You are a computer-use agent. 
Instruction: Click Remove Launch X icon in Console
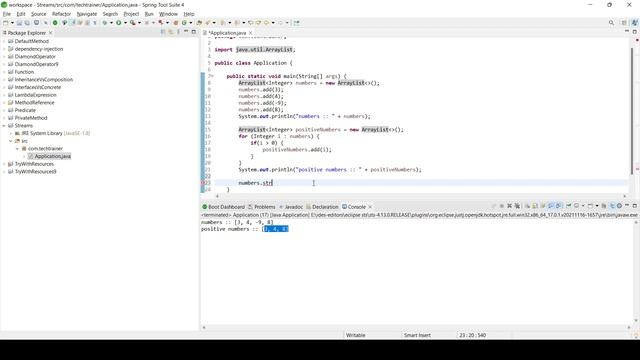509,206
